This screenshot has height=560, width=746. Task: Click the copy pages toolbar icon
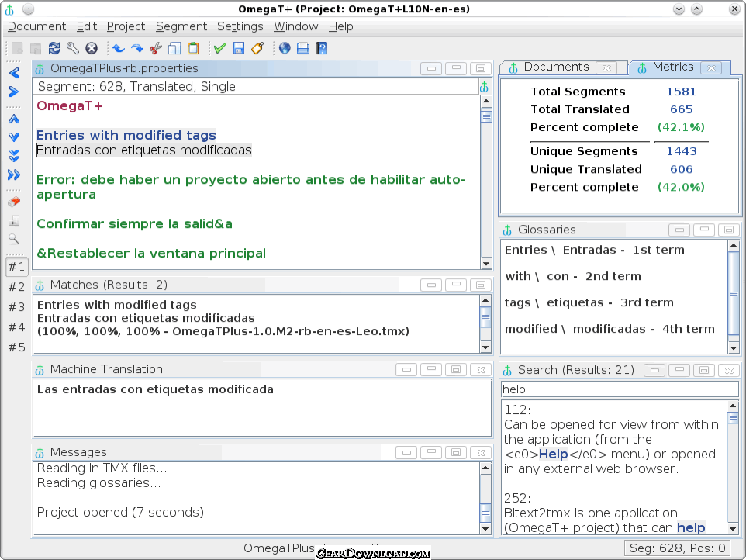[174, 48]
